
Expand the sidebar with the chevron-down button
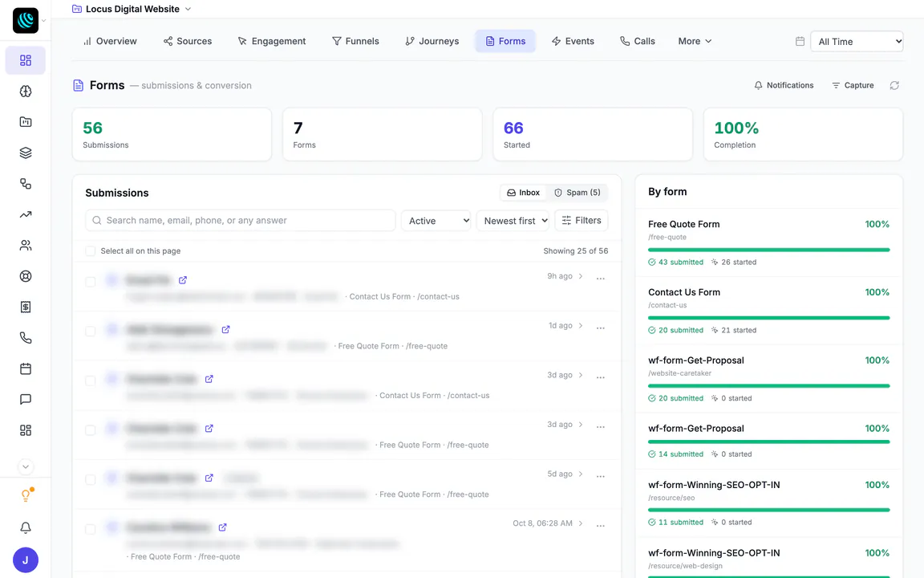click(x=26, y=467)
